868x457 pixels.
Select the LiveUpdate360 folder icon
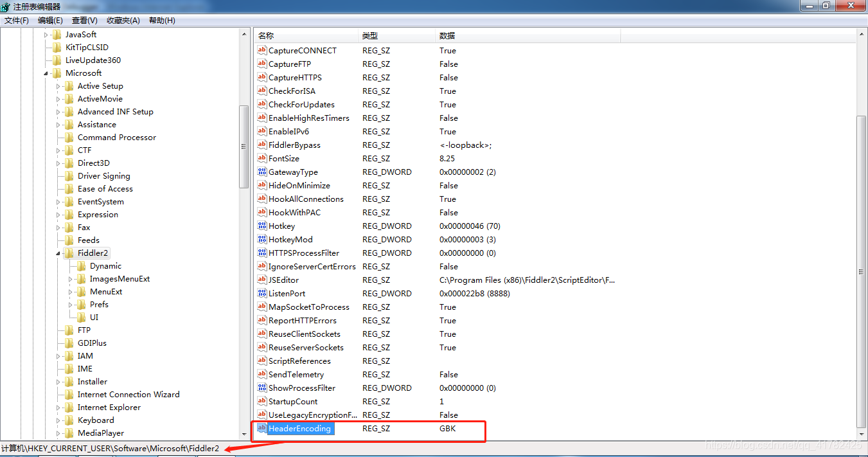[x=57, y=60]
